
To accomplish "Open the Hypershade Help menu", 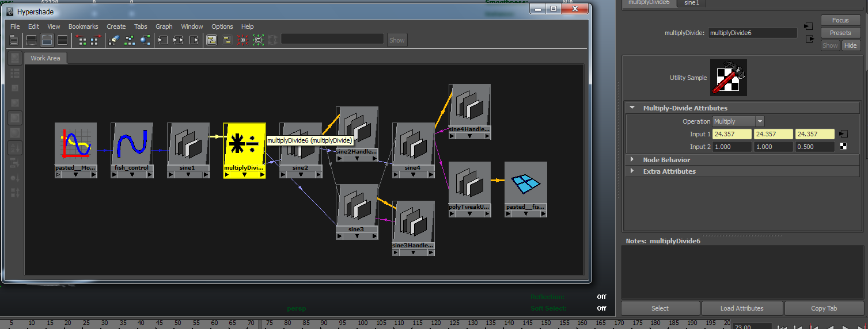I will [x=248, y=26].
